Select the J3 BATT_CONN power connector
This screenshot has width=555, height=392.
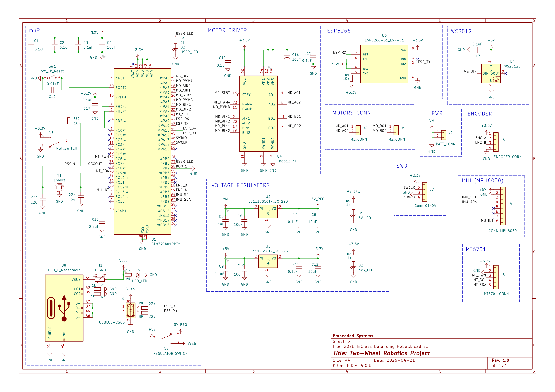click(x=443, y=135)
